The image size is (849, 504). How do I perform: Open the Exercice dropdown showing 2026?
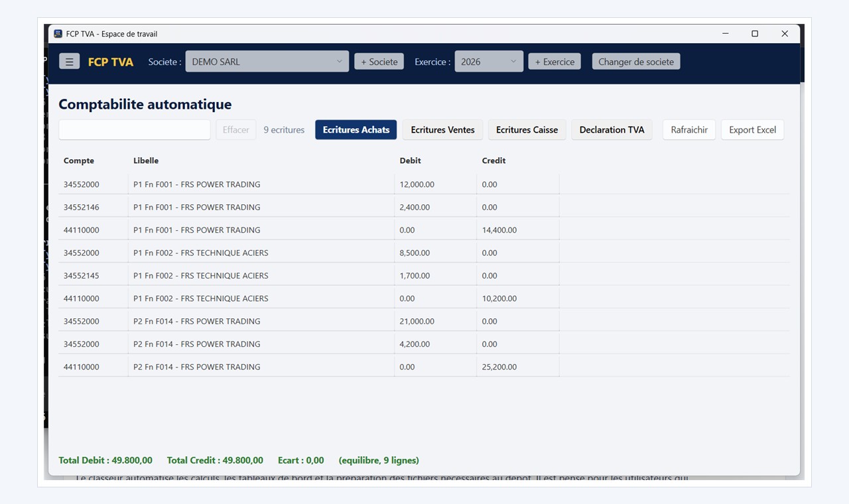pos(489,62)
